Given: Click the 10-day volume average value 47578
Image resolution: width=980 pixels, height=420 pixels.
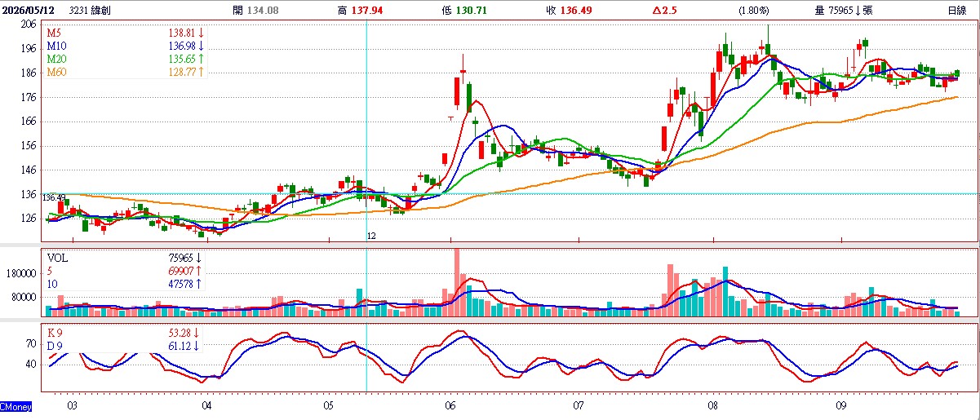Looking at the screenshot, I should pyautogui.click(x=182, y=283).
